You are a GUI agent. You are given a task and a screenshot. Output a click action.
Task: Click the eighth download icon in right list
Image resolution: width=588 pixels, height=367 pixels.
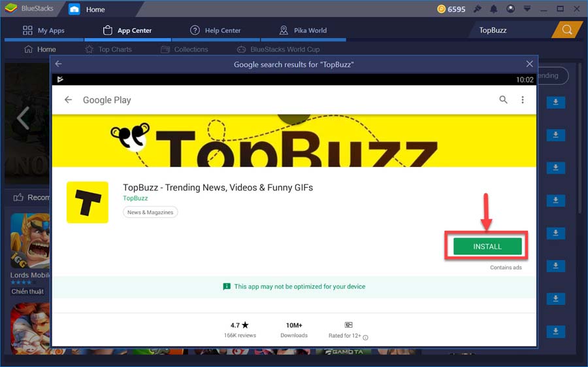pyautogui.click(x=556, y=331)
